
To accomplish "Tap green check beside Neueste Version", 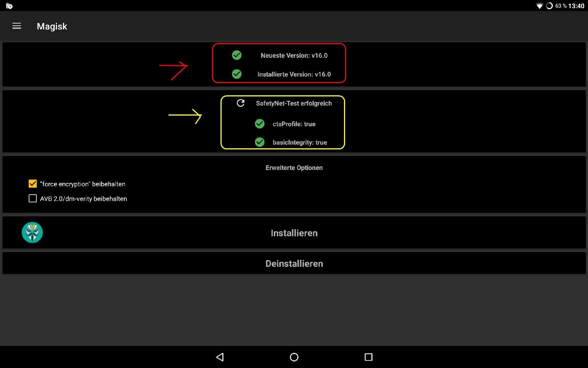I will click(x=237, y=55).
